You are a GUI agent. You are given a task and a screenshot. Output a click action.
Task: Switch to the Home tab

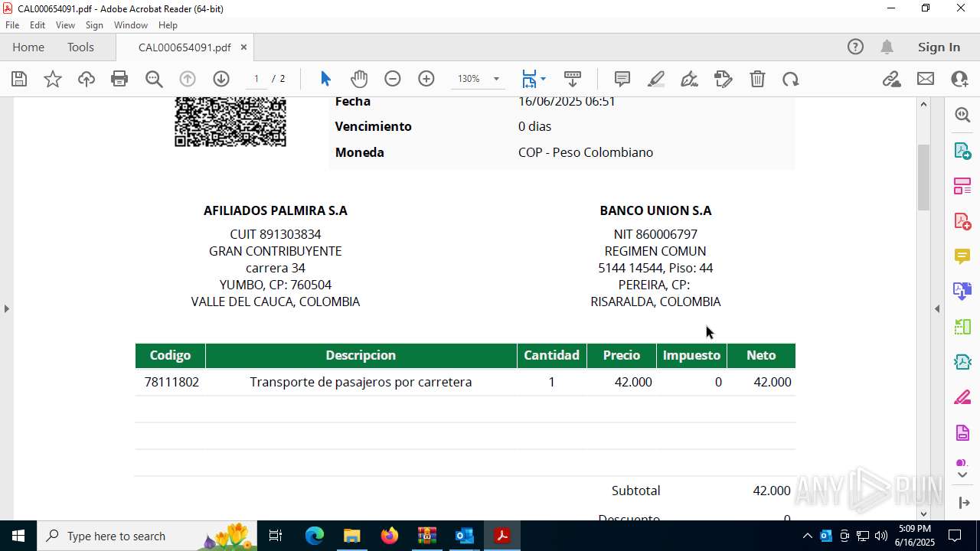tap(28, 47)
